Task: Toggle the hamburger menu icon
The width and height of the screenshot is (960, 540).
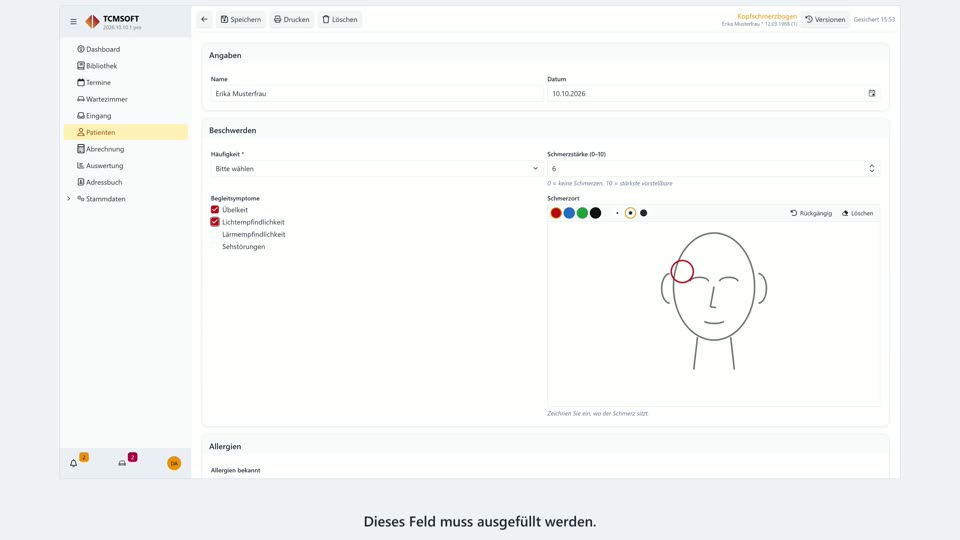Action: pos(73,21)
